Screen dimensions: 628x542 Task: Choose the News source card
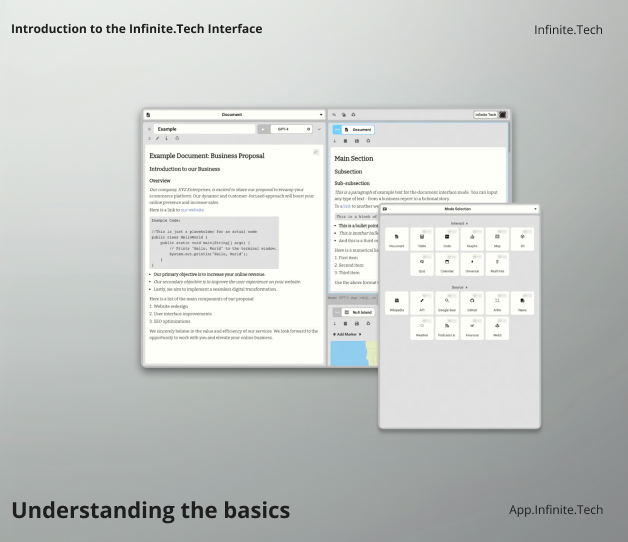point(522,303)
